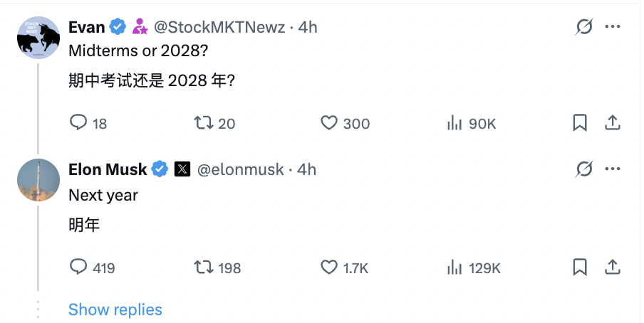Screen dimensions: 644x323
Task: Open more options menu on Elon's tweet
Action: coord(612,169)
